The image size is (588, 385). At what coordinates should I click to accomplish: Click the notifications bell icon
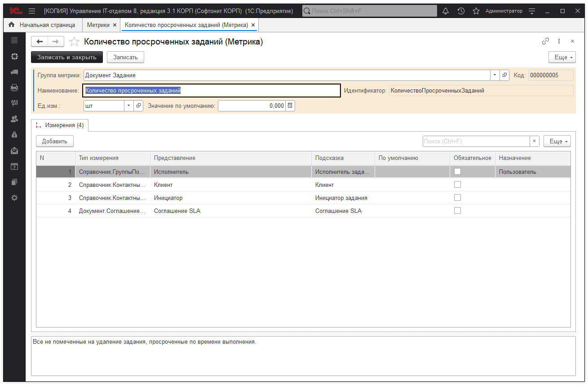(x=446, y=11)
